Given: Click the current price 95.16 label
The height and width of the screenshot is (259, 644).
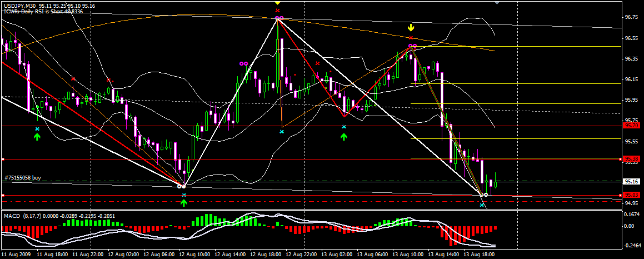Looking at the screenshot, I should pyautogui.click(x=631, y=181).
